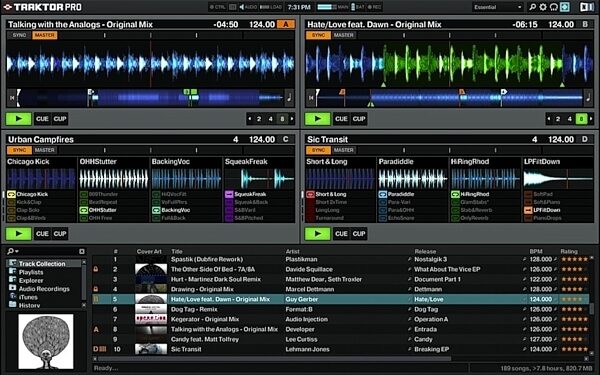Decrease loop size arrow on Deck B
Viewport: 600px width, 375px height.
[x=549, y=119]
